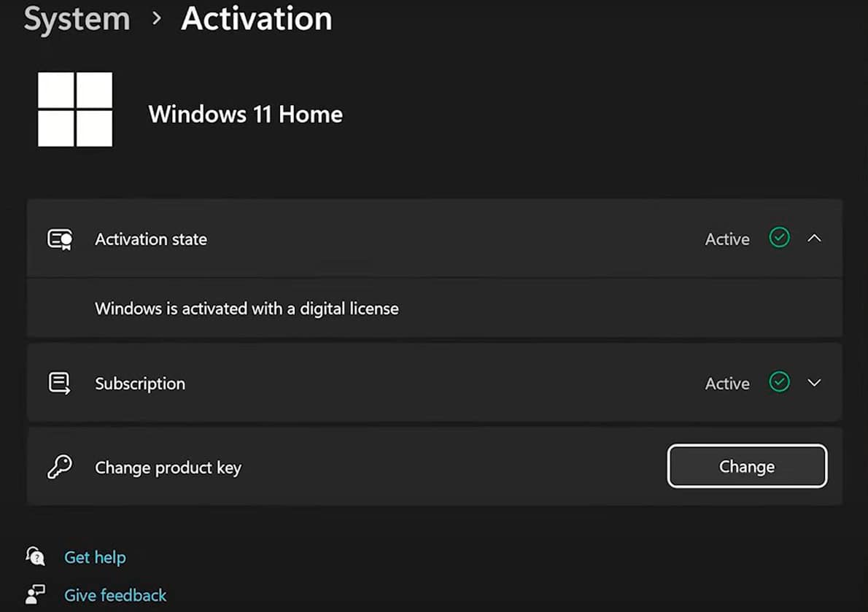Viewport: 868px width, 612px height.
Task: Click the Subscription row icon
Action: pyautogui.click(x=59, y=383)
